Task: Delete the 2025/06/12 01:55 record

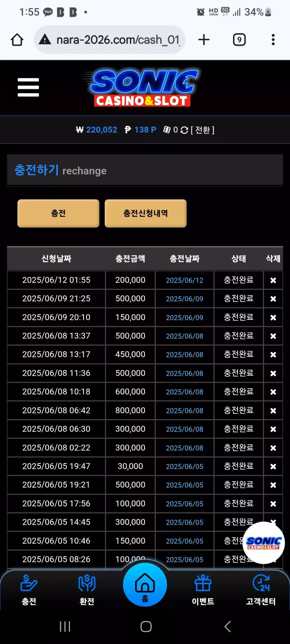Action: tap(273, 280)
